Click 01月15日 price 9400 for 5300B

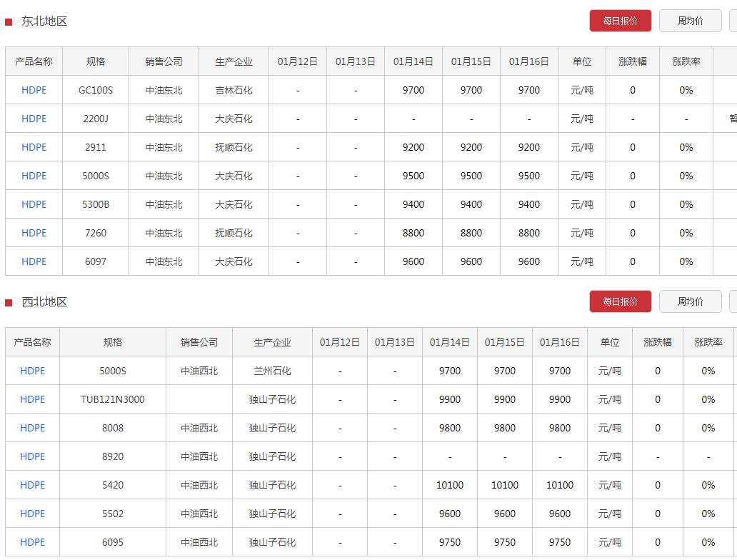[x=471, y=204]
